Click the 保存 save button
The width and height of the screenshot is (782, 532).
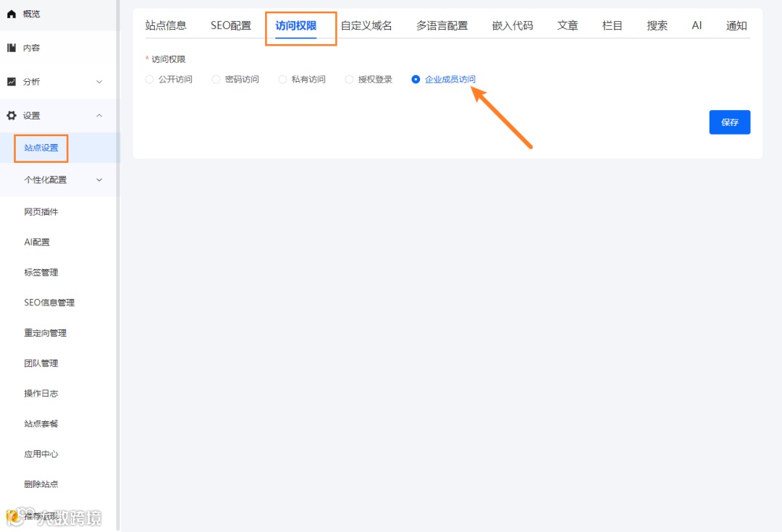[x=729, y=122]
